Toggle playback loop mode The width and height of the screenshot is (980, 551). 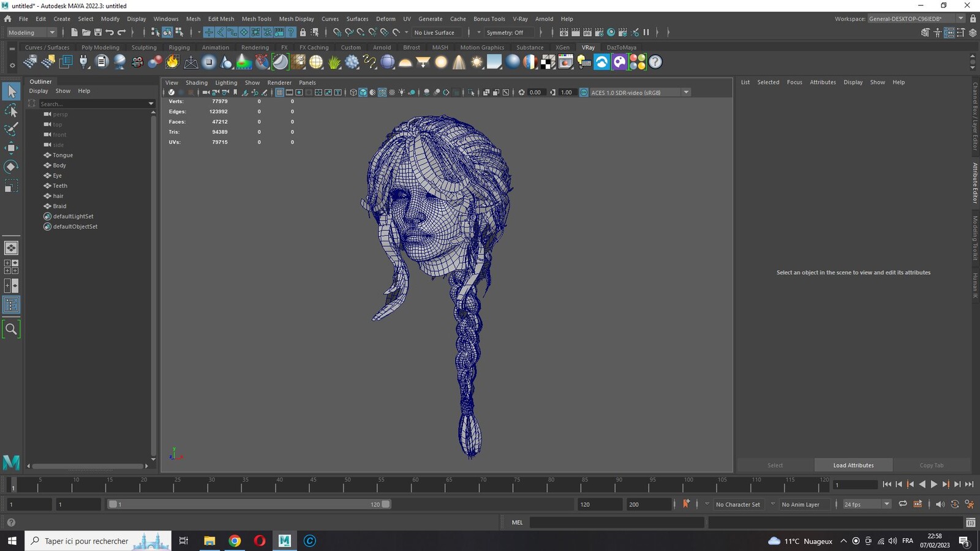903,504
